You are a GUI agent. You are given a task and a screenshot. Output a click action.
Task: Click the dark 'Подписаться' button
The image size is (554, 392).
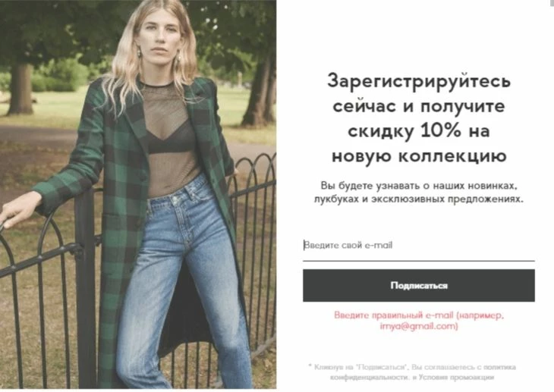[x=419, y=285]
